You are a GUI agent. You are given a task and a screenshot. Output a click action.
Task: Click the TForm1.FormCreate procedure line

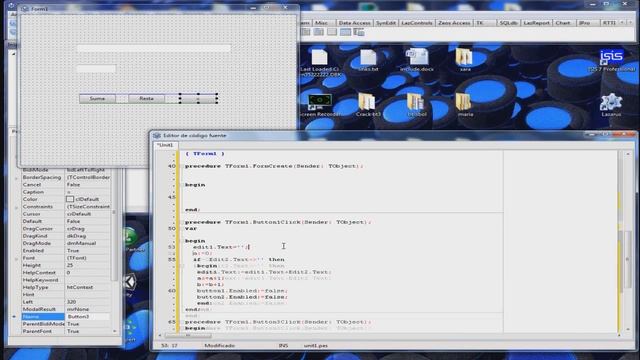273,166
